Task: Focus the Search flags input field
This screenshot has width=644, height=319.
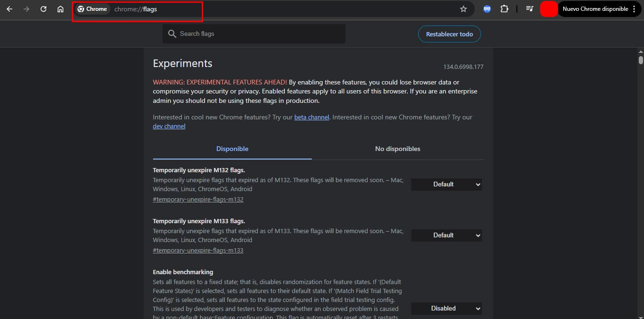Action: [x=254, y=34]
